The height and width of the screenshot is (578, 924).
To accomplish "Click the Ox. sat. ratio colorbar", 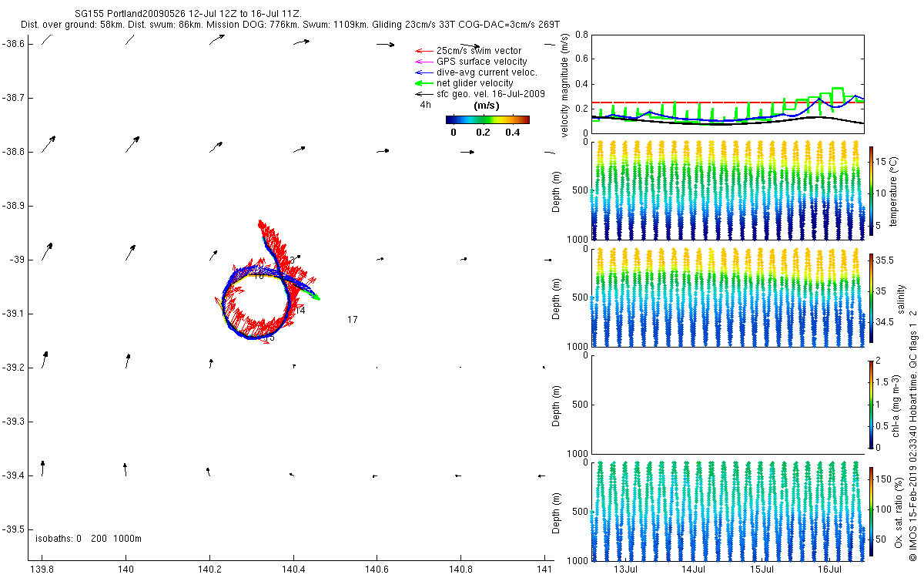I will (x=871, y=509).
